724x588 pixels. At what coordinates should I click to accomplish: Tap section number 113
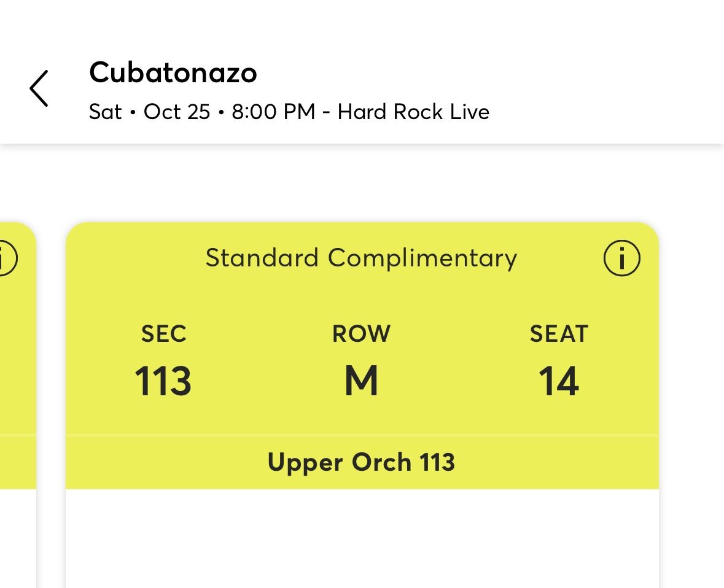point(163,381)
